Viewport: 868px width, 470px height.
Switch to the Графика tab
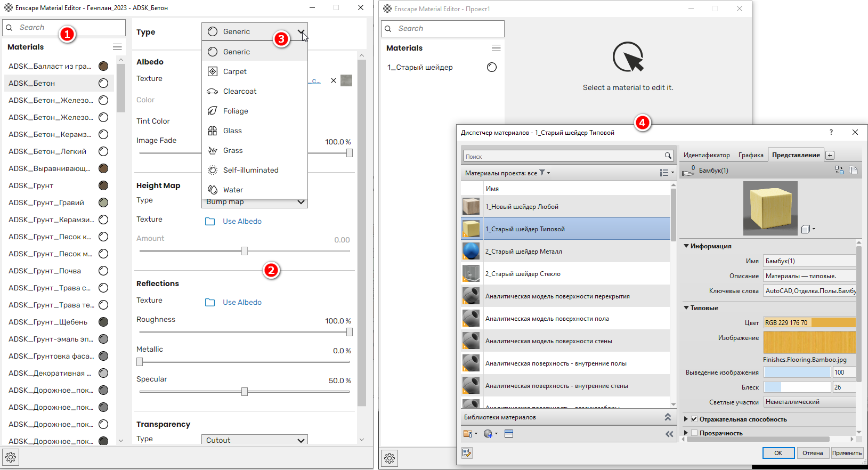coord(750,155)
